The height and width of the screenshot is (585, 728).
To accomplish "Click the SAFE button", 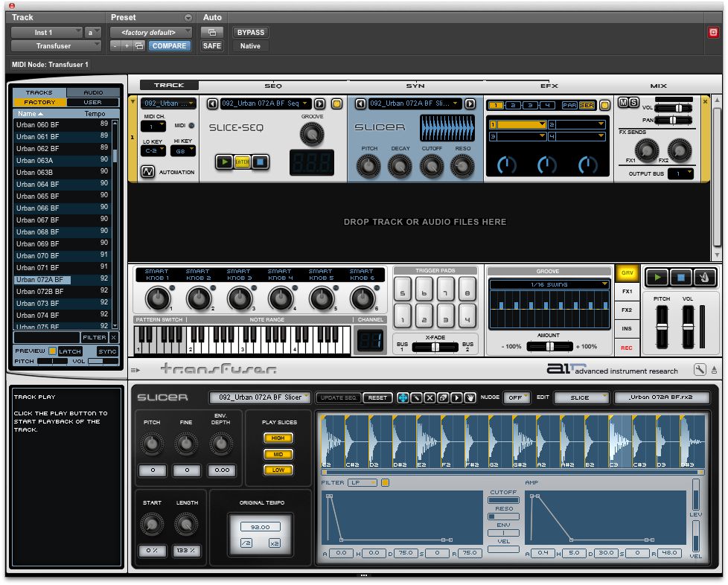I will 212,46.
